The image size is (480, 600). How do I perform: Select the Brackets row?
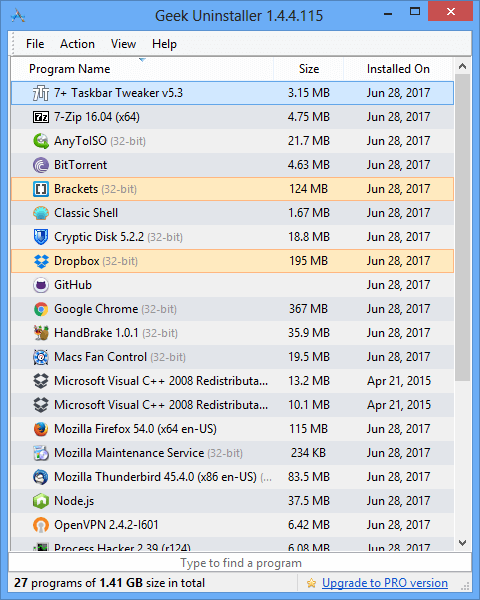click(x=232, y=189)
